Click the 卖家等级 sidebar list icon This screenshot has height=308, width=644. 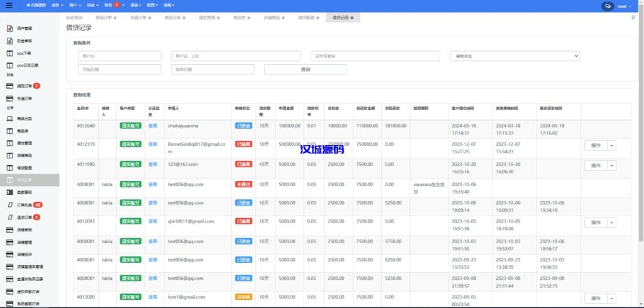10,192
